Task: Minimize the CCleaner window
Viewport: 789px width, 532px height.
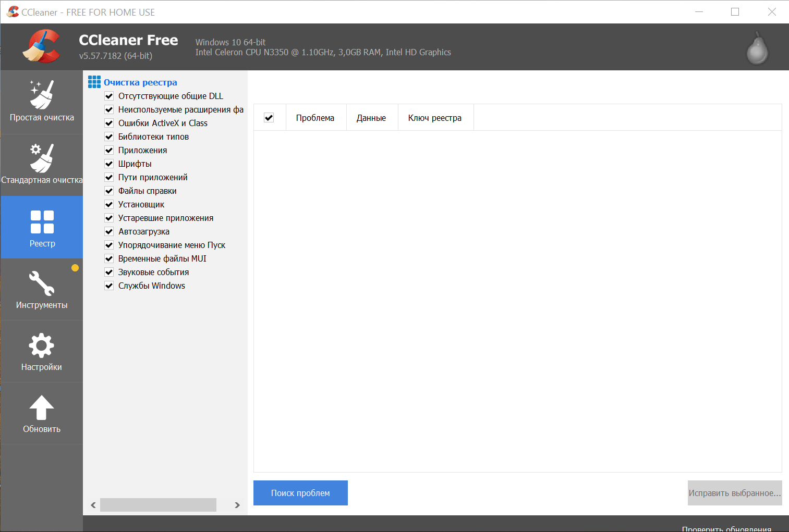Action: [x=699, y=11]
